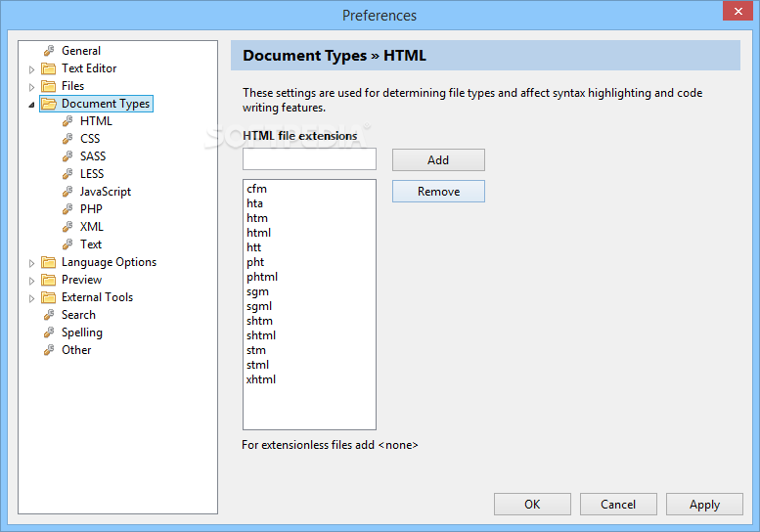Click the Apply button
Screen dimensions: 760x532
[x=704, y=505]
